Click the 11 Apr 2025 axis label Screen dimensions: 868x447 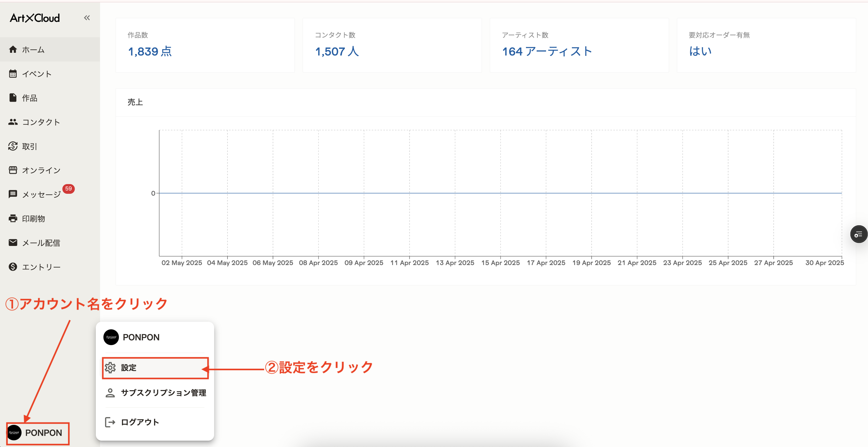click(409, 263)
